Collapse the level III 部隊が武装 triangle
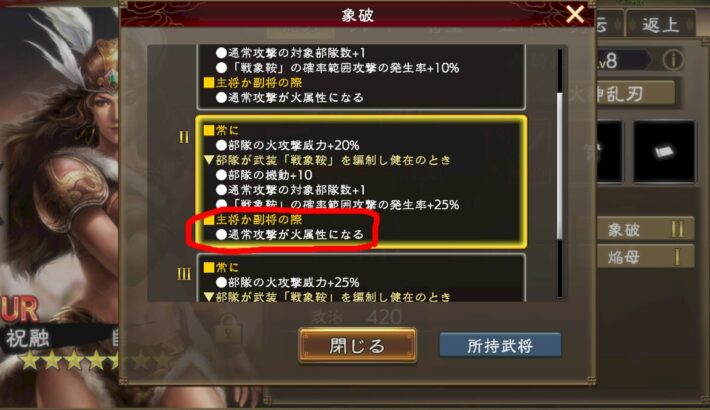Image resolution: width=710 pixels, height=410 pixels. 209,297
